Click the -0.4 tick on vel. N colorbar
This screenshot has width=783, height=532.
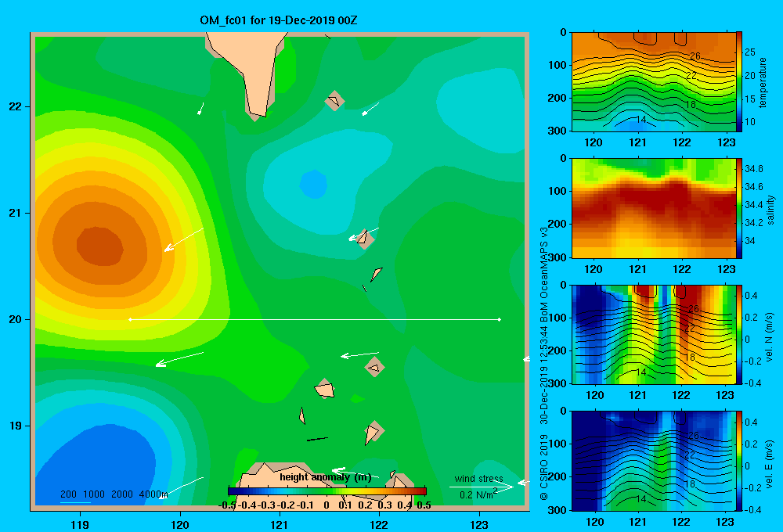pyautogui.click(x=753, y=383)
